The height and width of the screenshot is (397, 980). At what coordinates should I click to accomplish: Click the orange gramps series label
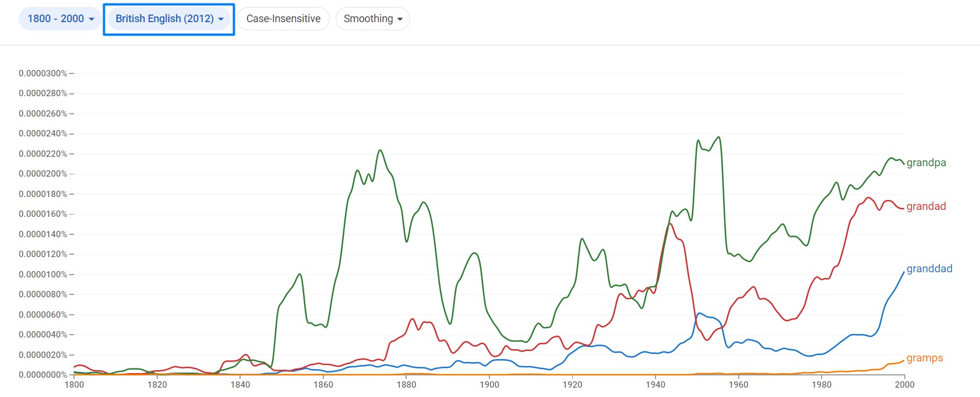click(924, 358)
